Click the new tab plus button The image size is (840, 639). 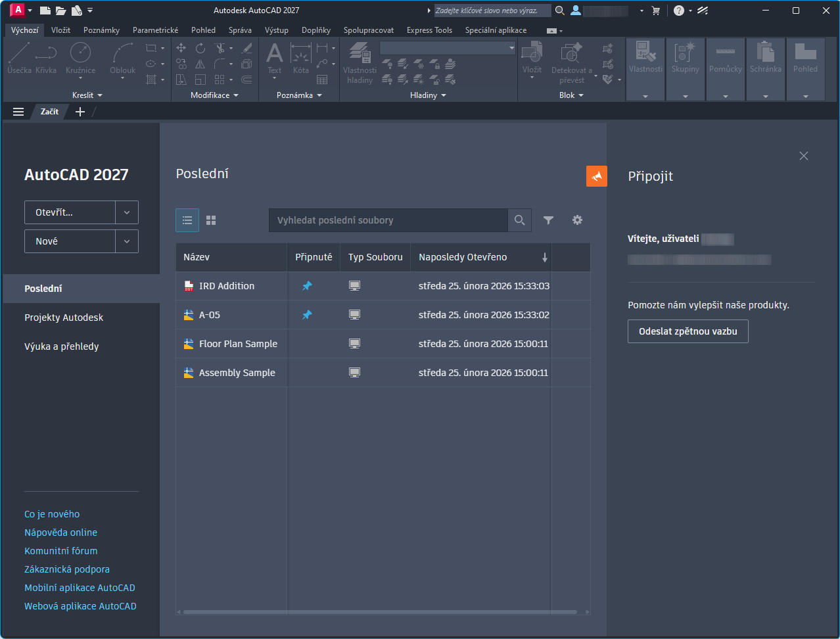[x=80, y=112]
